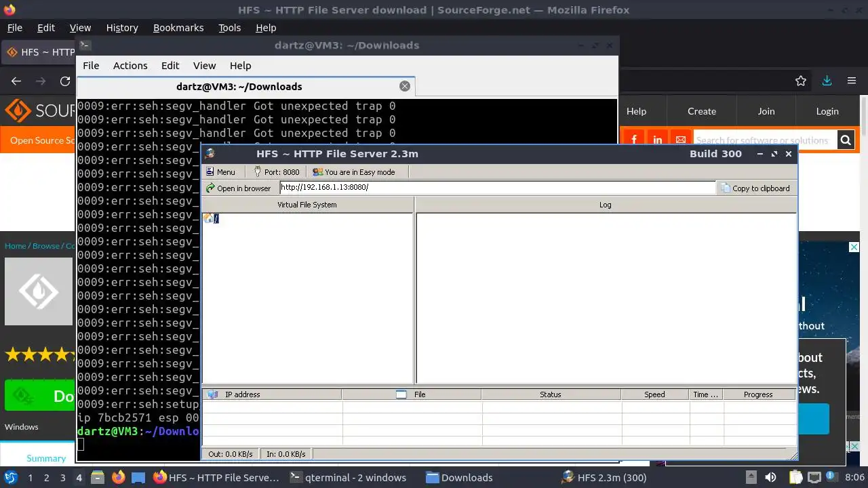
Task: Click the Join link on SourceForge
Action: pyautogui.click(x=766, y=111)
